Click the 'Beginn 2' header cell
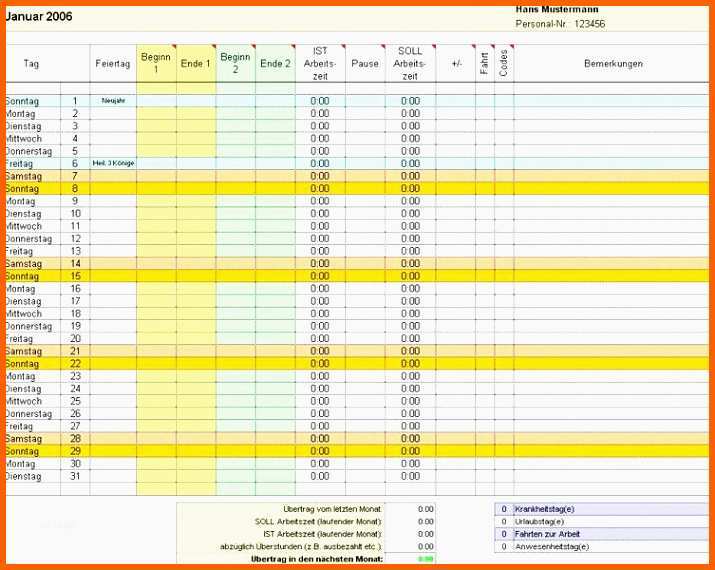This screenshot has height=570, width=715. 235,63
